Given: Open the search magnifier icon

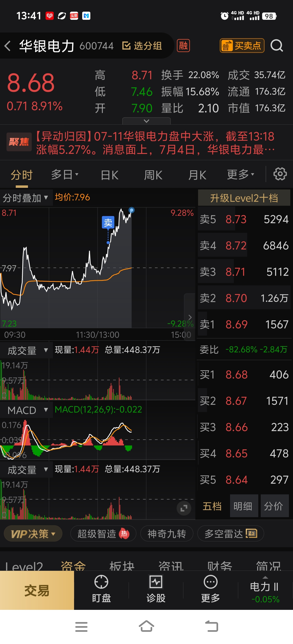Looking at the screenshot, I should (277, 46).
